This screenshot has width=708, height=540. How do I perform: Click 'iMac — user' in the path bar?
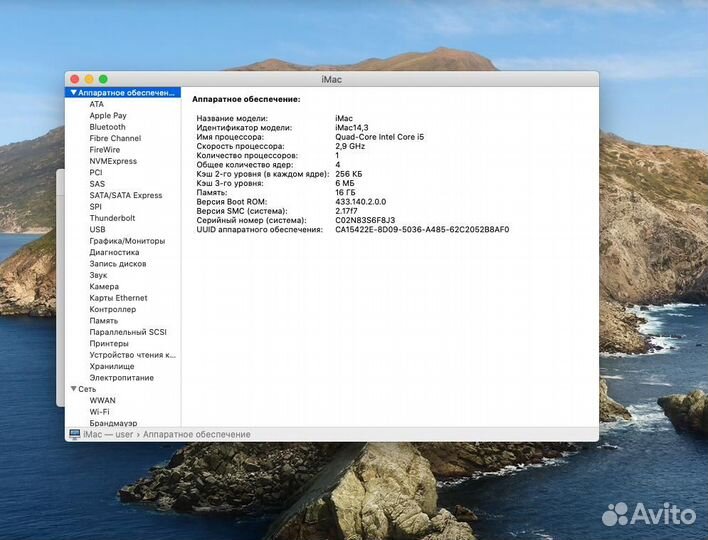(108, 434)
